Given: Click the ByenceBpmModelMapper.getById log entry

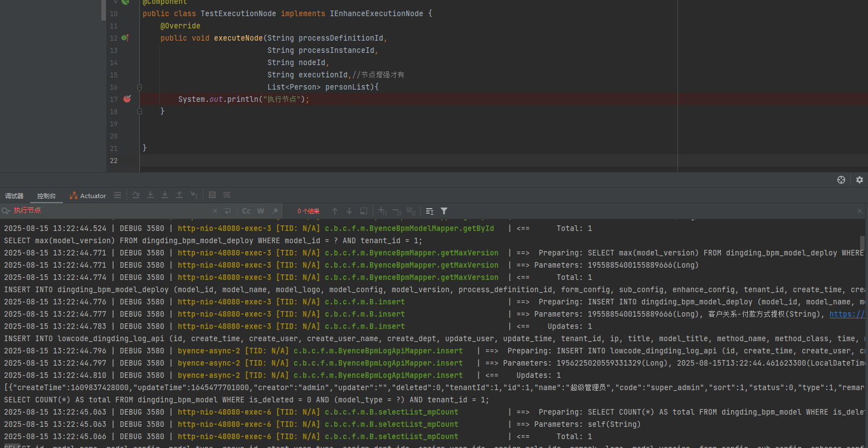Looking at the screenshot, I should pos(298,228).
